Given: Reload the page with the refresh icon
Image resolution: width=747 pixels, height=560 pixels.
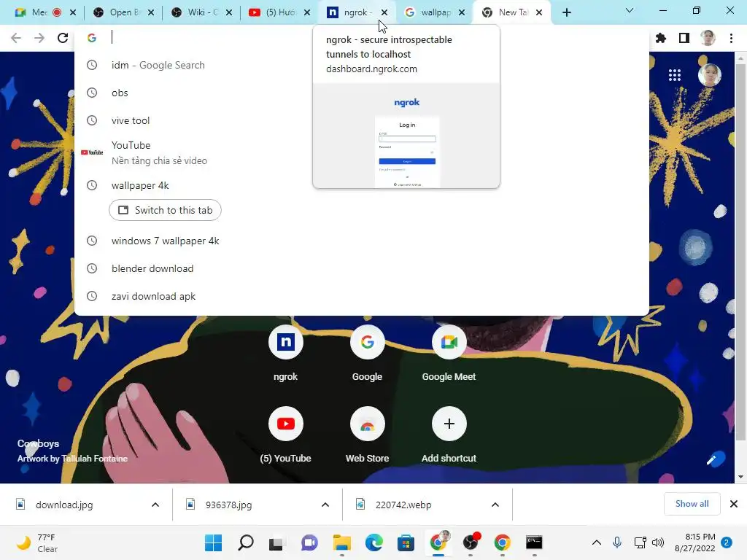Looking at the screenshot, I should (x=63, y=38).
